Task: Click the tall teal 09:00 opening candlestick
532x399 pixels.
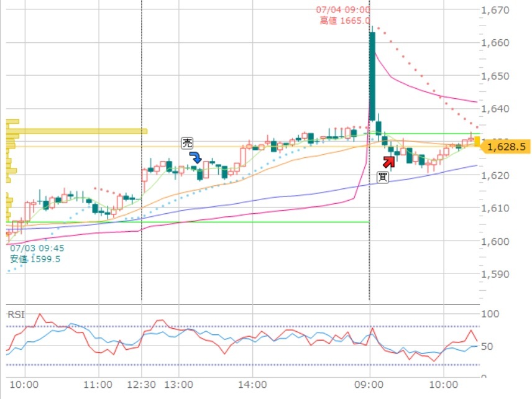Action: pos(372,76)
